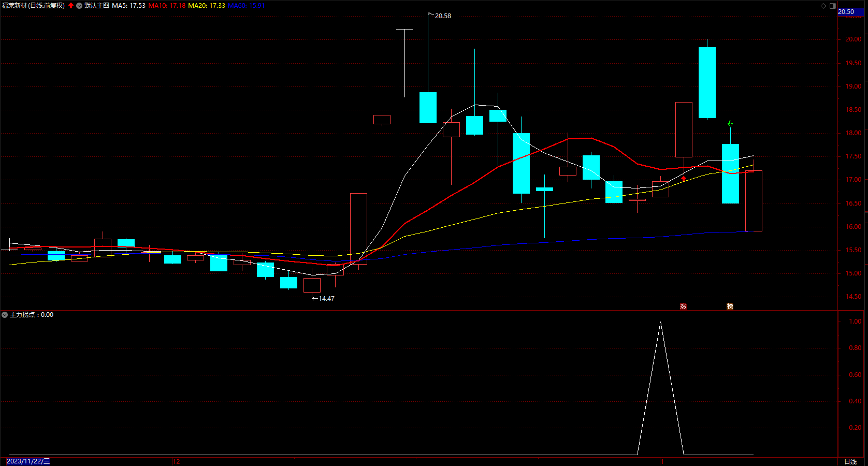Click the green down-arrow signal marker
This screenshot has width=868, height=466.
730,124
